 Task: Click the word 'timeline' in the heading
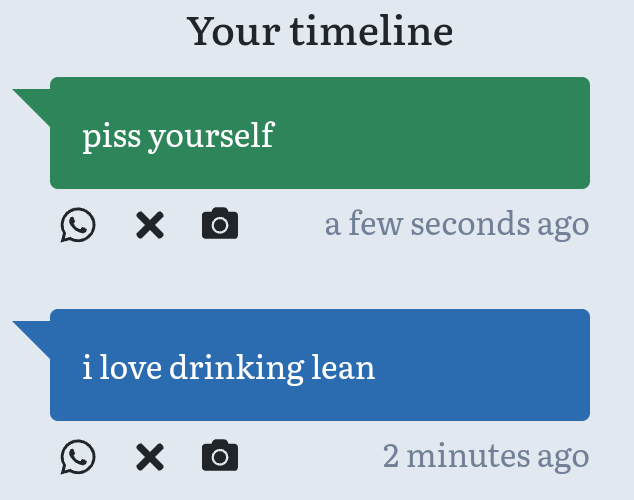coord(371,31)
